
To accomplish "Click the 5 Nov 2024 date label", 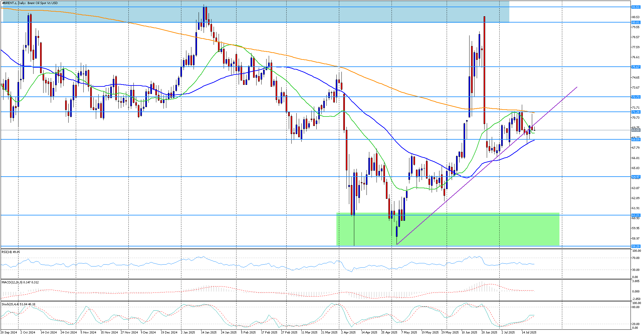I will pos(89,332).
